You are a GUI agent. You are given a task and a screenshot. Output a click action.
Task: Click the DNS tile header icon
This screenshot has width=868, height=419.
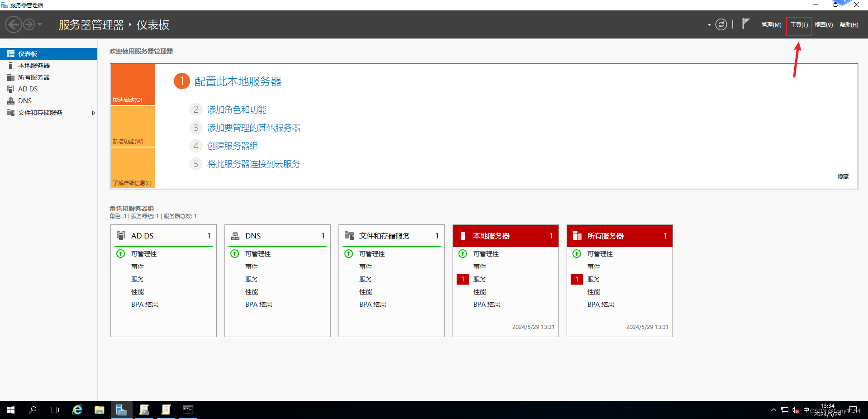click(x=235, y=236)
